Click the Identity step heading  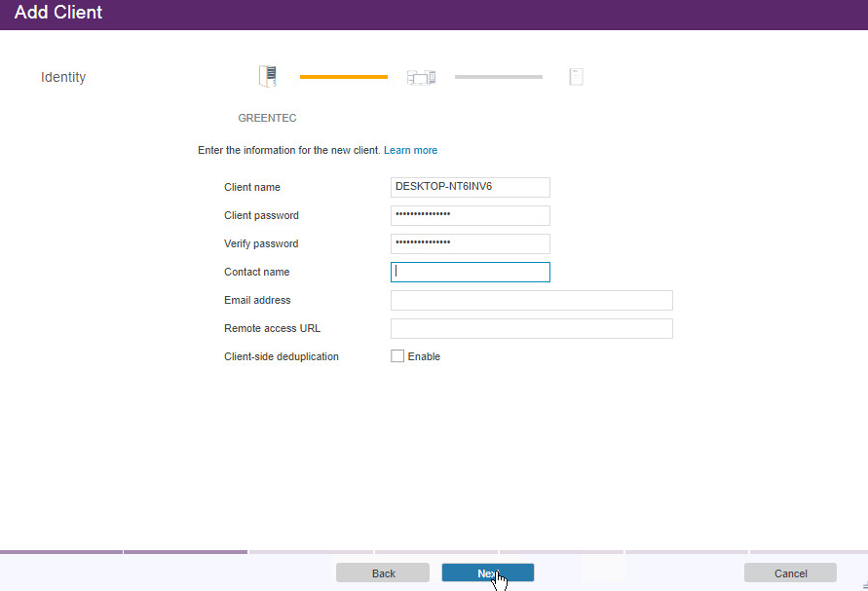point(63,77)
